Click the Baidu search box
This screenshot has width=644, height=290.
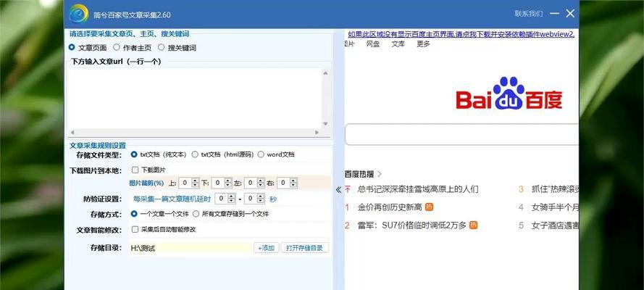pos(462,134)
